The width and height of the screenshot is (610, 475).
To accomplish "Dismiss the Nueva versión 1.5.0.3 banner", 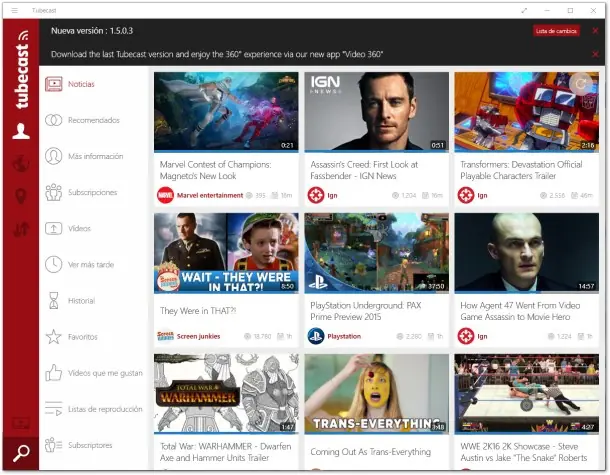I will coord(595,30).
